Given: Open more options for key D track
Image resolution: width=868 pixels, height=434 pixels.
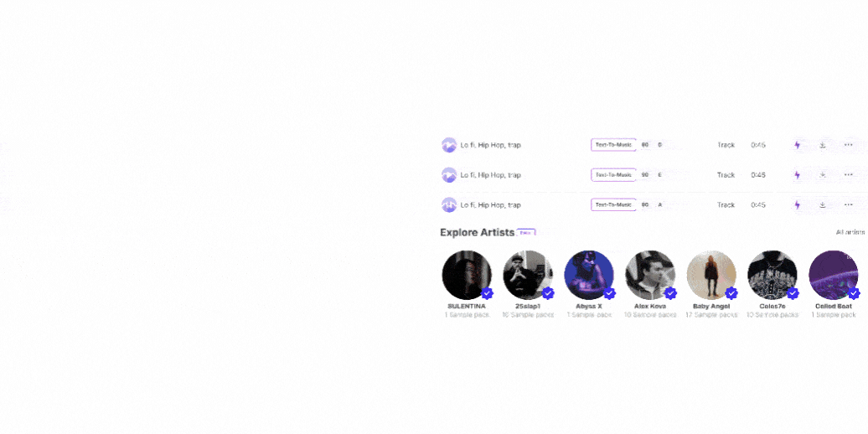Looking at the screenshot, I should point(848,145).
